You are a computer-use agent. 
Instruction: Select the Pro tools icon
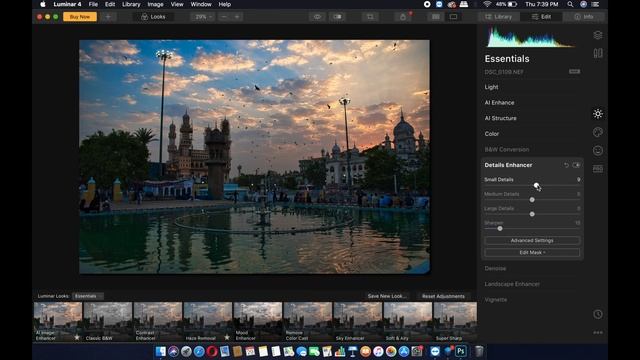(598, 169)
